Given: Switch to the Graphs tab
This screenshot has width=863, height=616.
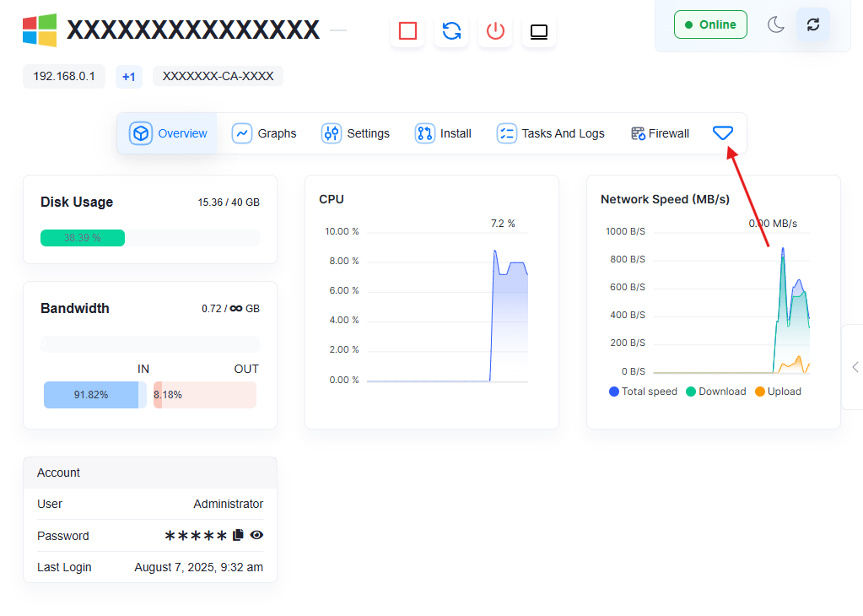Looking at the screenshot, I should [x=265, y=133].
